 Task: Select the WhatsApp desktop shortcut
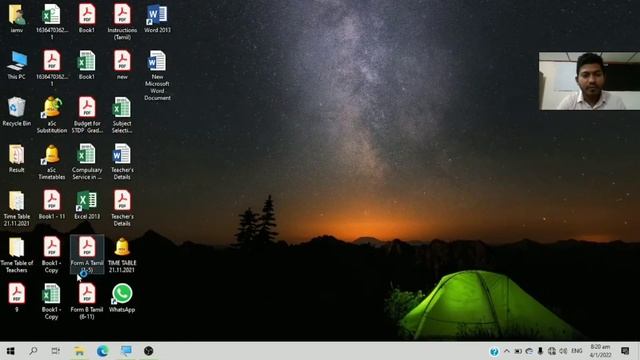tap(122, 298)
